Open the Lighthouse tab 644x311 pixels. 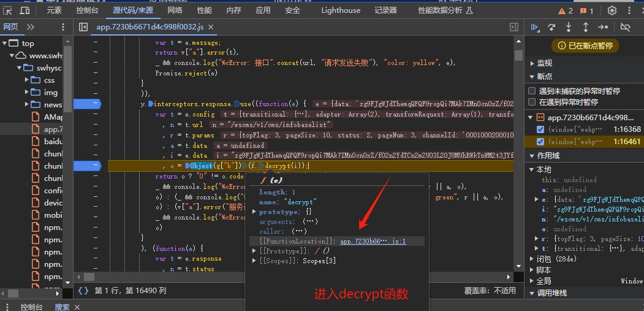pyautogui.click(x=341, y=10)
